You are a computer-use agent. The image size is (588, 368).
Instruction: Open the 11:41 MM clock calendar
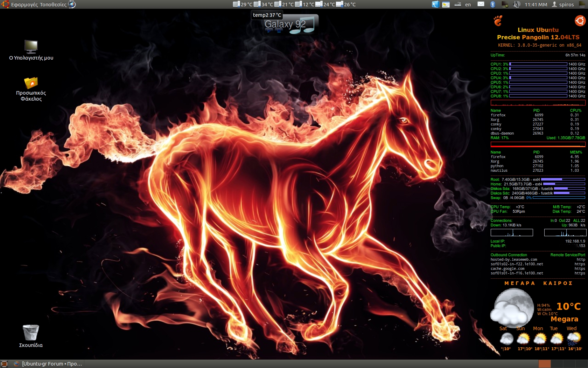[x=535, y=5]
